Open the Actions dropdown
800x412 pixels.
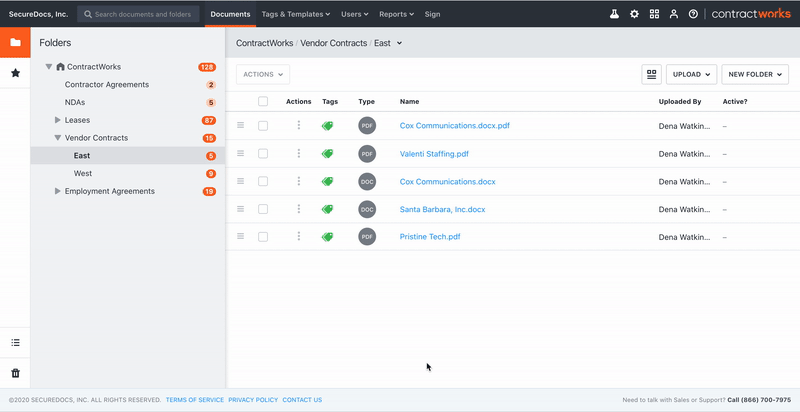point(263,74)
